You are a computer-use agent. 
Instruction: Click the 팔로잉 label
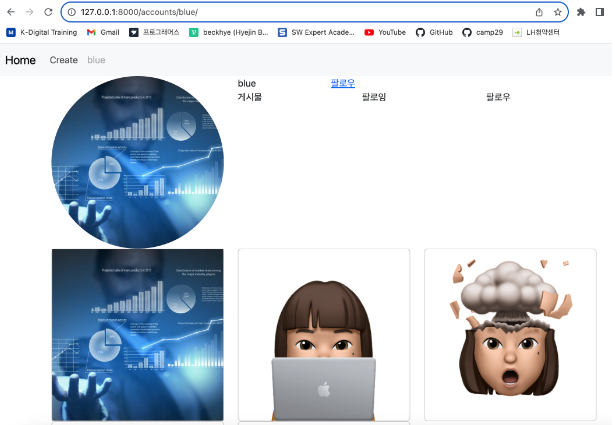[x=374, y=97]
